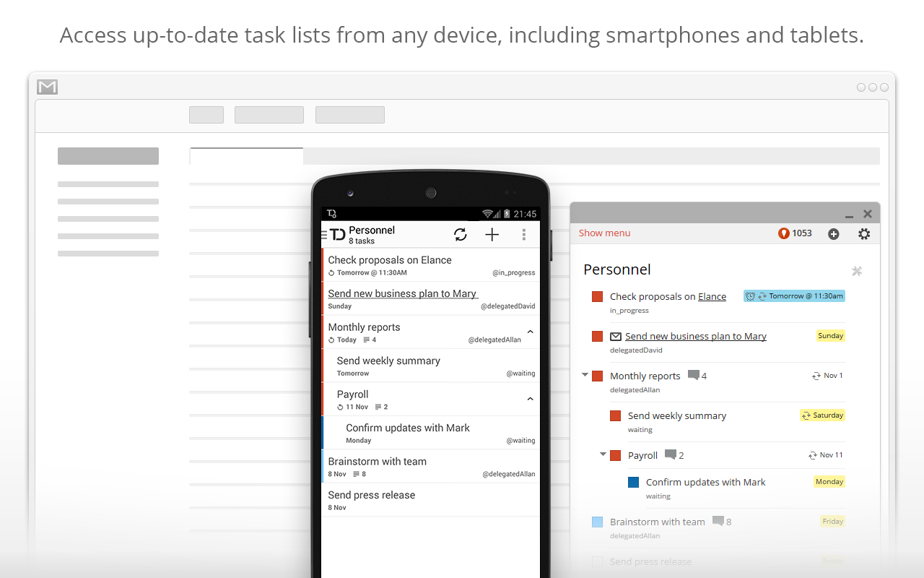Check off Check proposals on Elance in desktop panel

[x=597, y=297]
